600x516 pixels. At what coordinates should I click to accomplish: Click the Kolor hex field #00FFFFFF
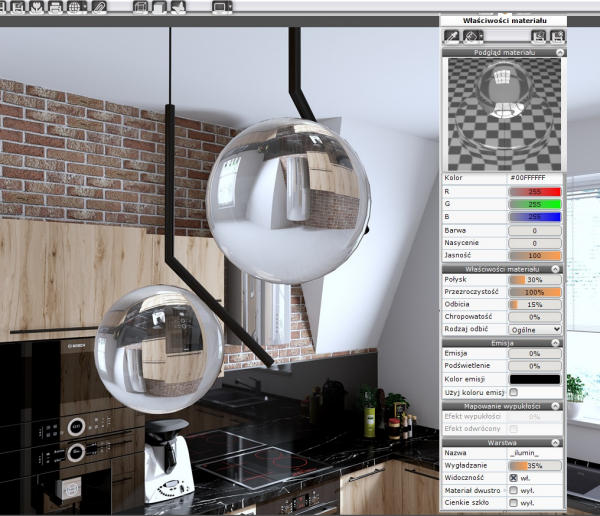point(535,178)
